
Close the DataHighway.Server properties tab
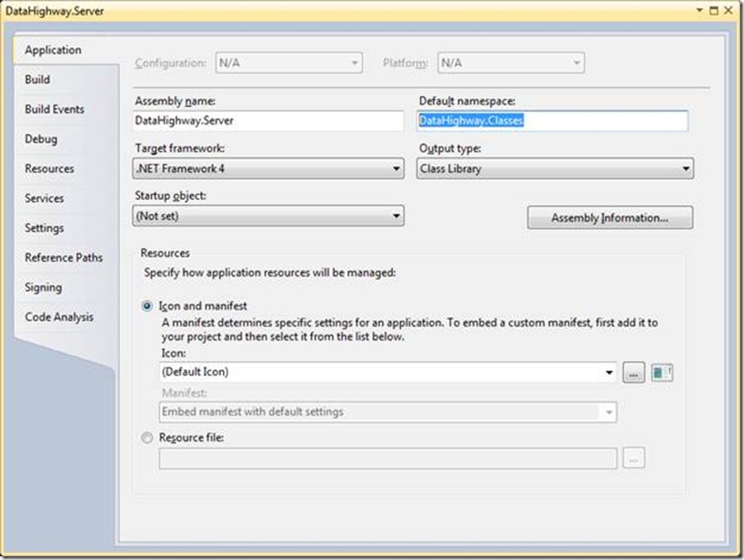(x=729, y=10)
